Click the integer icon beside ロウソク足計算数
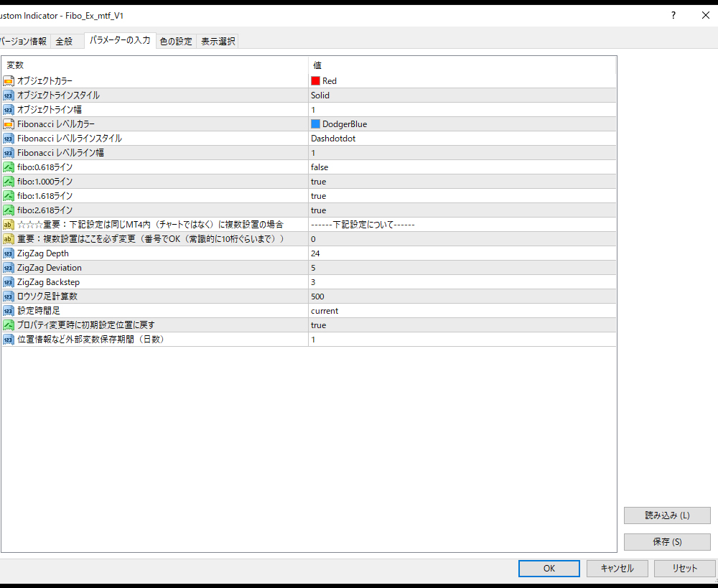The image size is (718, 588). point(9,297)
